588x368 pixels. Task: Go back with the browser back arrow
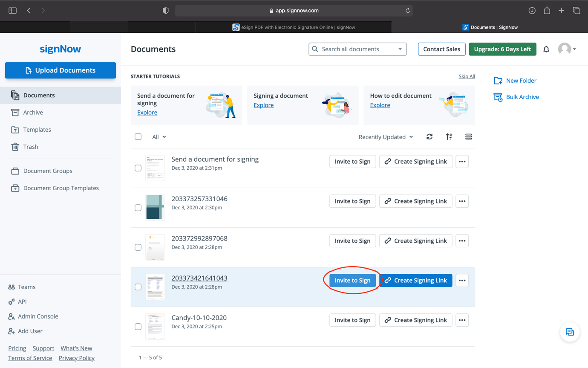(x=29, y=11)
